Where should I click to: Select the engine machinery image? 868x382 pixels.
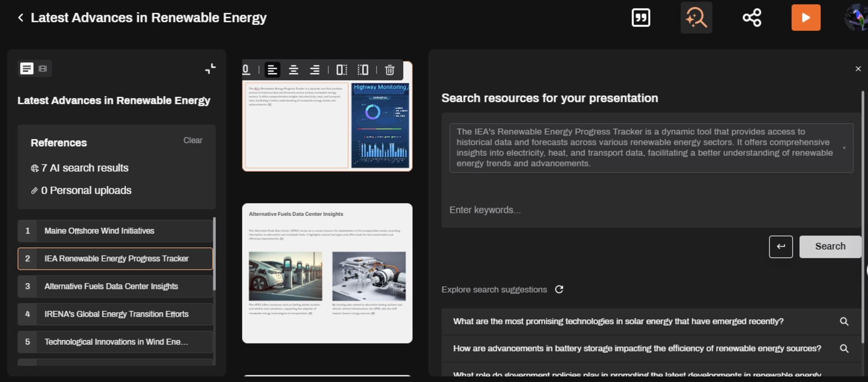369,276
